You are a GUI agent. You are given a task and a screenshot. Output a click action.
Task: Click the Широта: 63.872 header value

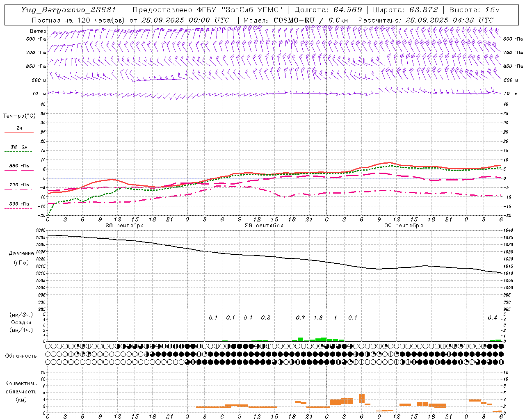[x=405, y=10]
